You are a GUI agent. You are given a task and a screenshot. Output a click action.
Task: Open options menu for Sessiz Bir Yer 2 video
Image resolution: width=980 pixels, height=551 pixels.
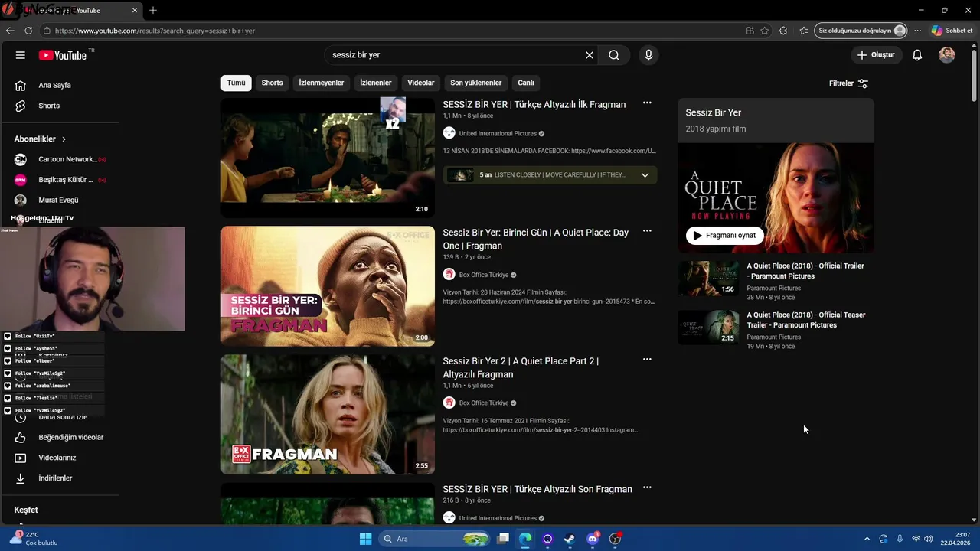(x=647, y=360)
